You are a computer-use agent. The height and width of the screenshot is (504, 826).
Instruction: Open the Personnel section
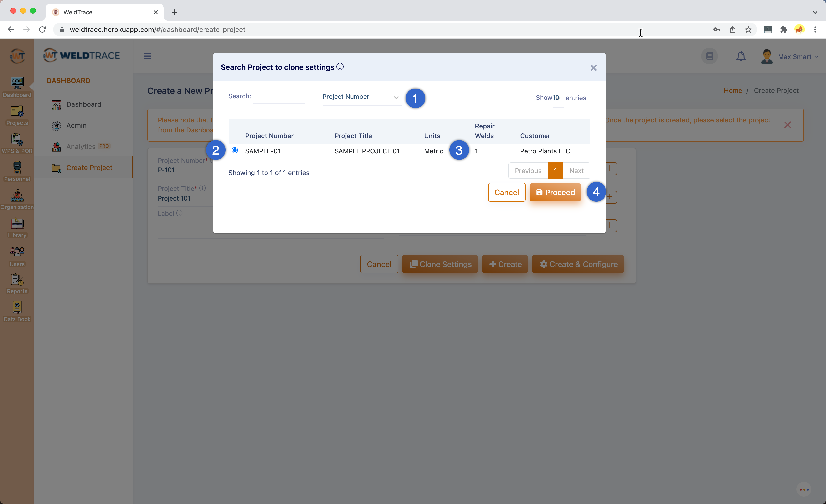point(17,171)
